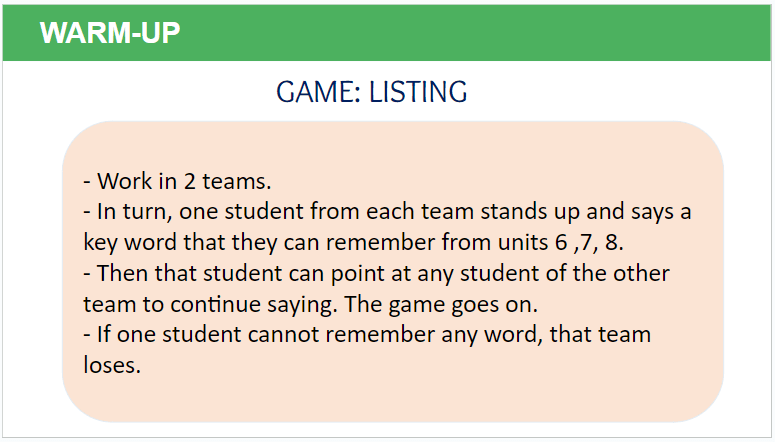The height and width of the screenshot is (442, 775).
Task: Click the line starting "If one student cannot"
Action: click(367, 334)
